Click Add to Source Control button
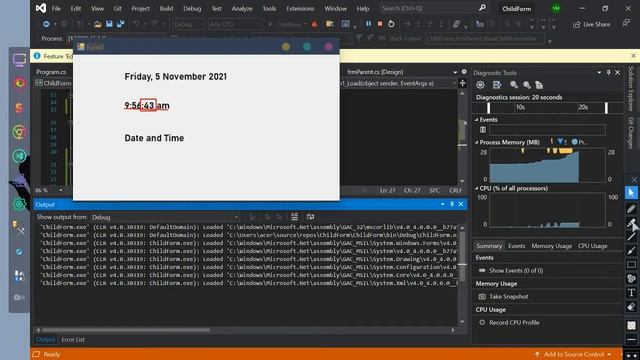 (x=573, y=354)
